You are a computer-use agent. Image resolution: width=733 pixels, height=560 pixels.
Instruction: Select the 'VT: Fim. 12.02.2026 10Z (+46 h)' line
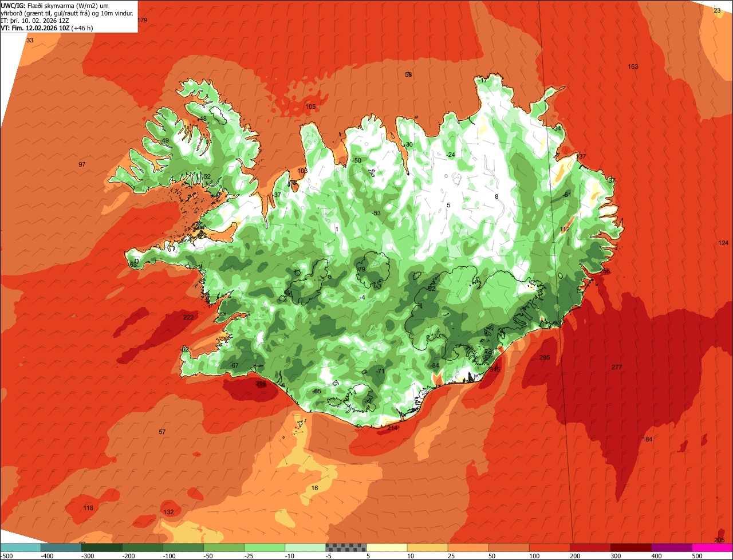pos(48,27)
